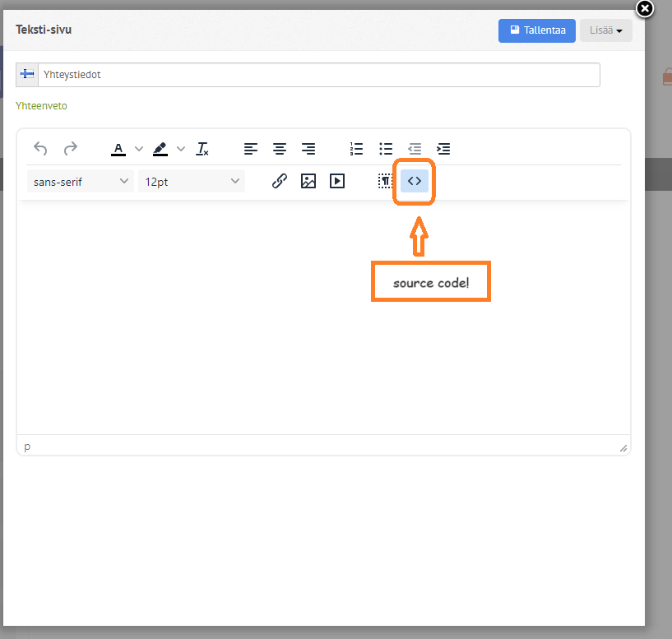The image size is (672, 639).
Task: Increase the paragraph indent
Action: [x=443, y=149]
